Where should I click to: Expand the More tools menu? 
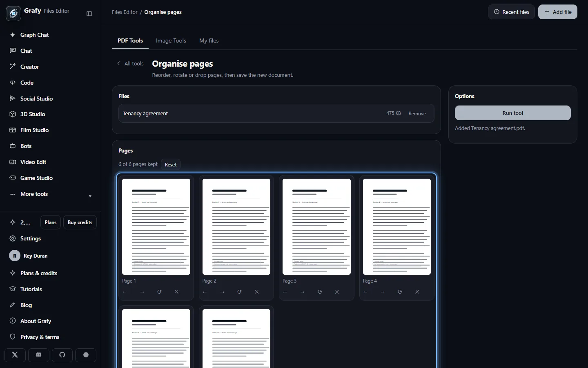pos(51,194)
